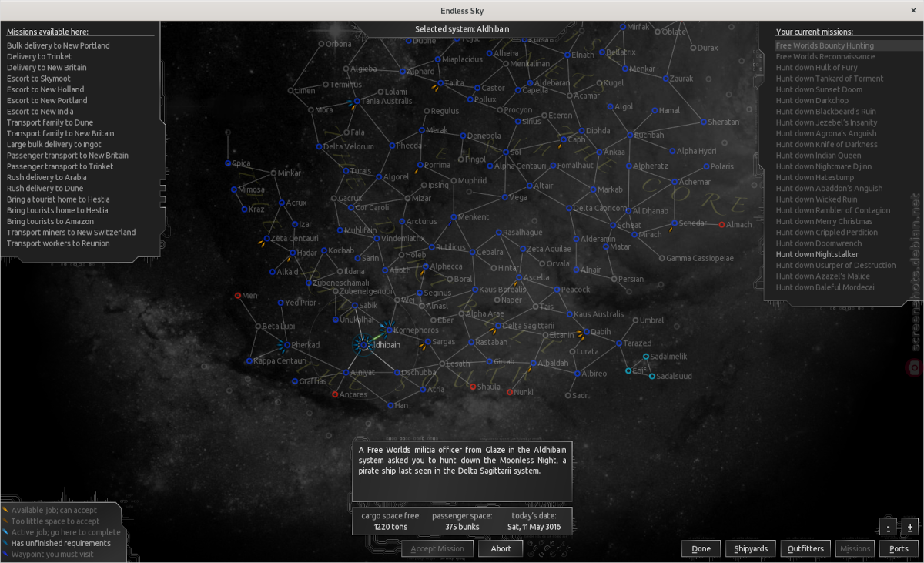This screenshot has height=563, width=924.
Task: Click the red Almach system node
Action: pyautogui.click(x=721, y=225)
